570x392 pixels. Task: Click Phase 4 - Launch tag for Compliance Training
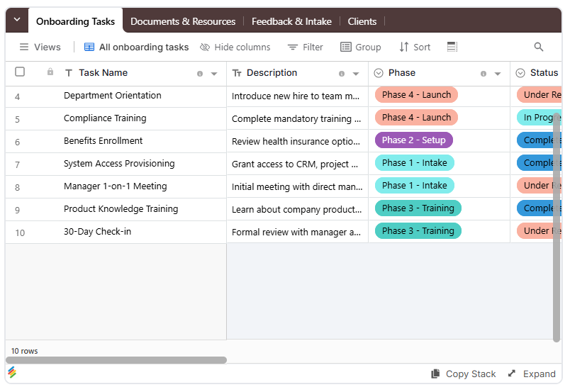[416, 118]
